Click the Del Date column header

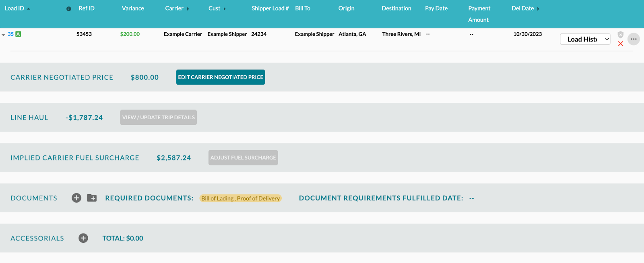tap(523, 8)
